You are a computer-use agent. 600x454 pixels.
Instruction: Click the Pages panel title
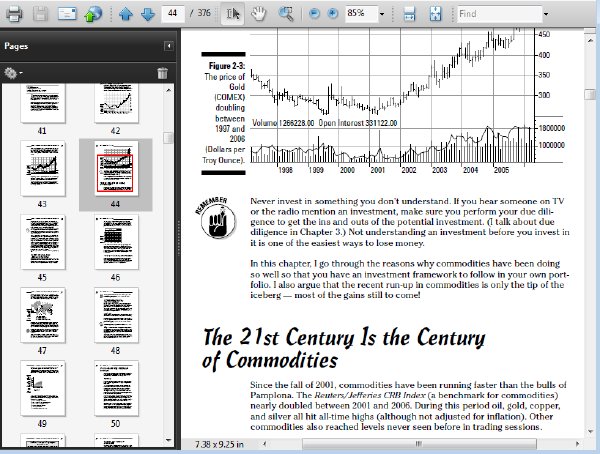tap(16, 46)
